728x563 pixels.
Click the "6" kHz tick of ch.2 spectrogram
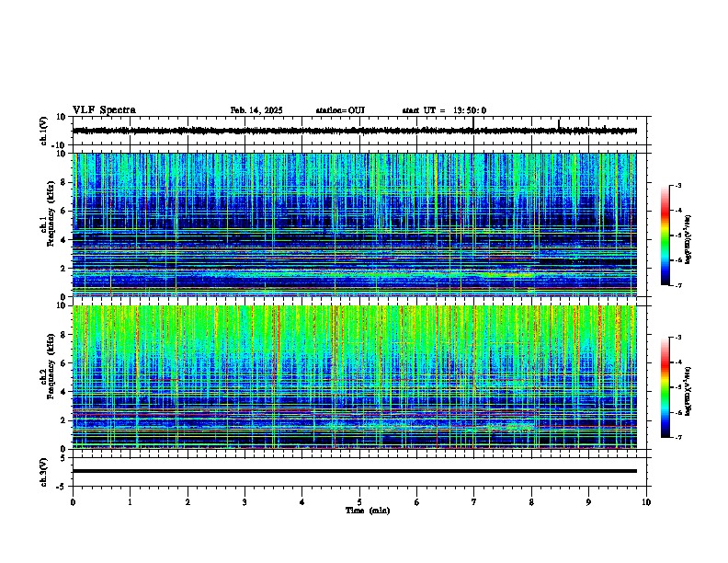[x=63, y=363]
